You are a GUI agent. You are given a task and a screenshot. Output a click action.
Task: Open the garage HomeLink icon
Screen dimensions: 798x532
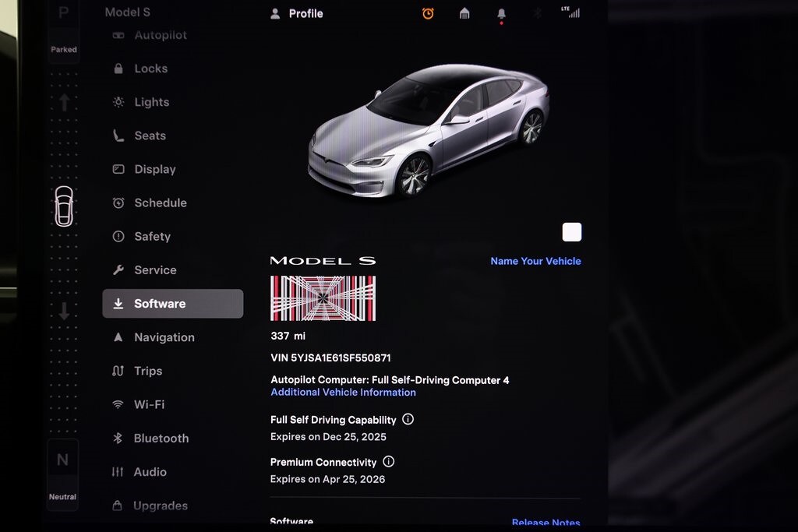[x=464, y=13]
